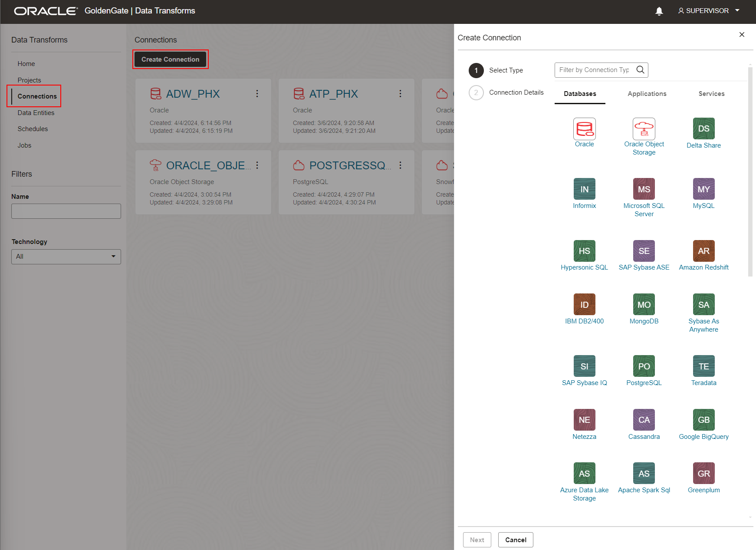756x550 pixels.
Task: Open the ADW_PHX card options menu
Action: coord(257,93)
